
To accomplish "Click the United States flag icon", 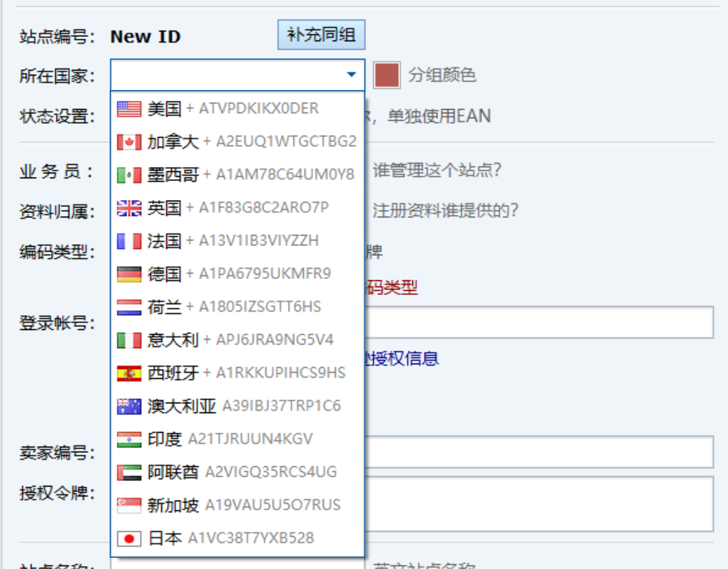I will pos(129,108).
